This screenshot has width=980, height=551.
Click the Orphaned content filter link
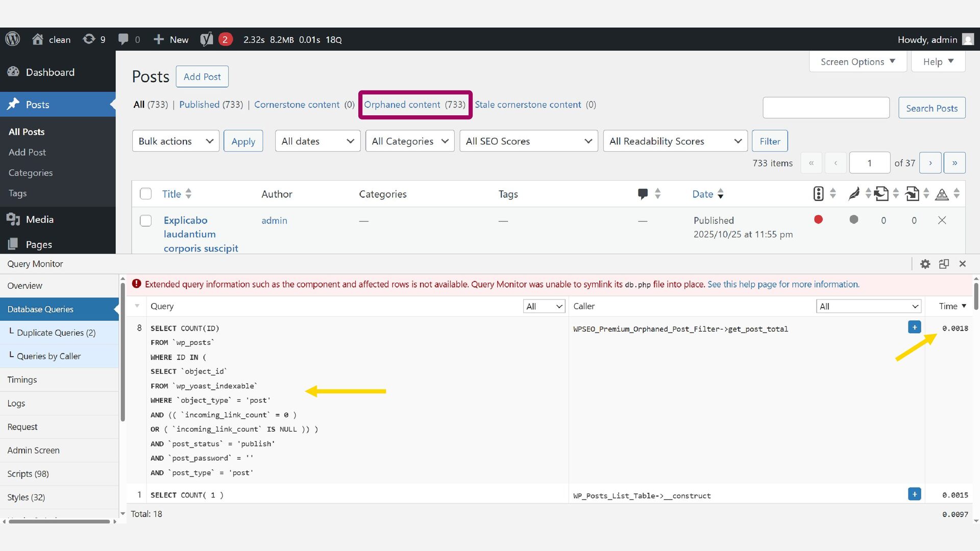tap(402, 105)
